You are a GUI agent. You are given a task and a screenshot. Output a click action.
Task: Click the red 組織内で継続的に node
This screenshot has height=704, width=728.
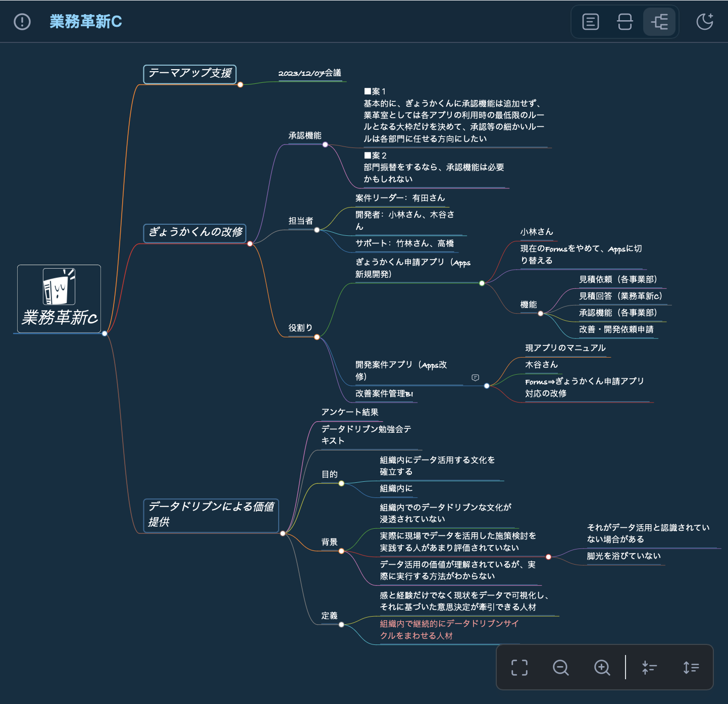coord(449,630)
